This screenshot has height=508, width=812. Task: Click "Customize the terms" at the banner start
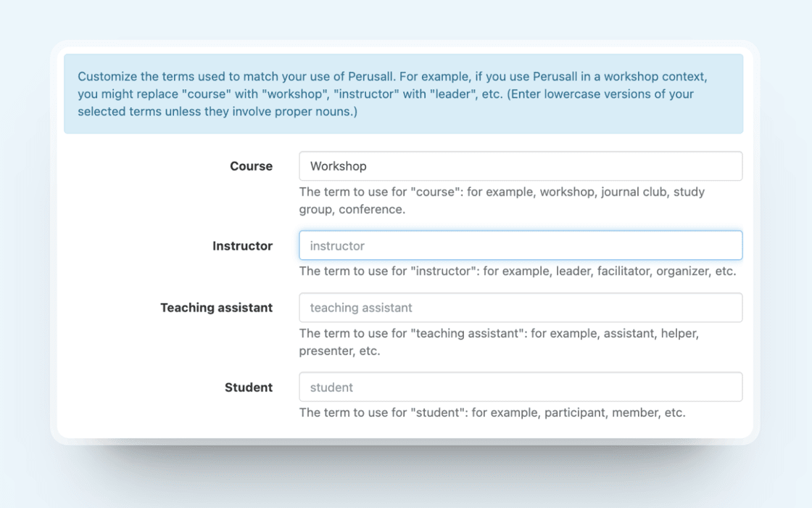(x=123, y=76)
